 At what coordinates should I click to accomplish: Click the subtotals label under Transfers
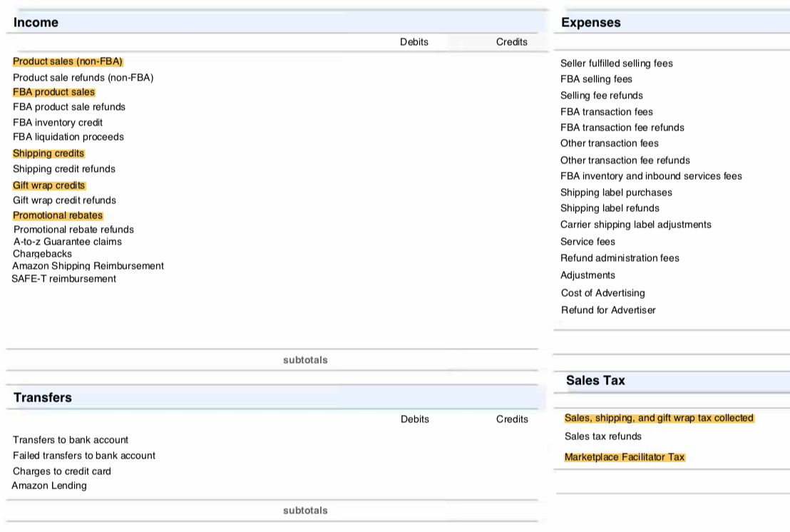coord(305,511)
